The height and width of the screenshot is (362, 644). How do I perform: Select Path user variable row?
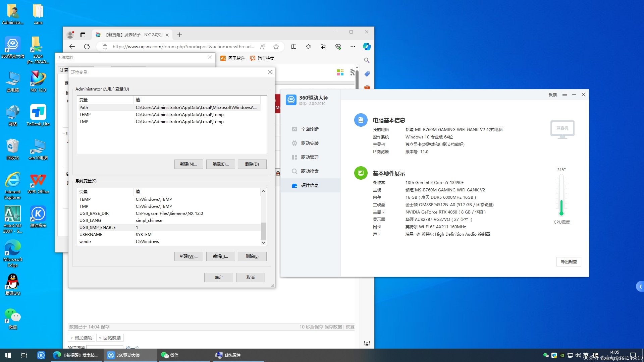tap(169, 108)
